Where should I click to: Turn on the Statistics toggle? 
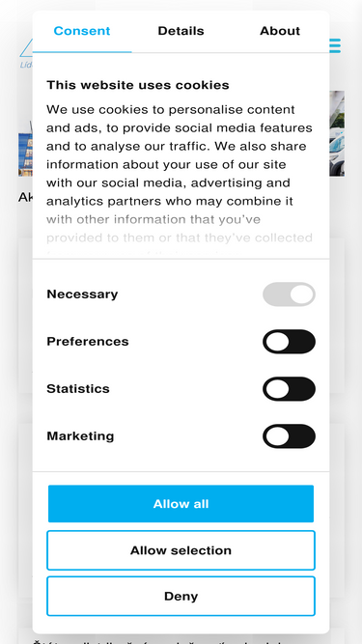pos(289,388)
